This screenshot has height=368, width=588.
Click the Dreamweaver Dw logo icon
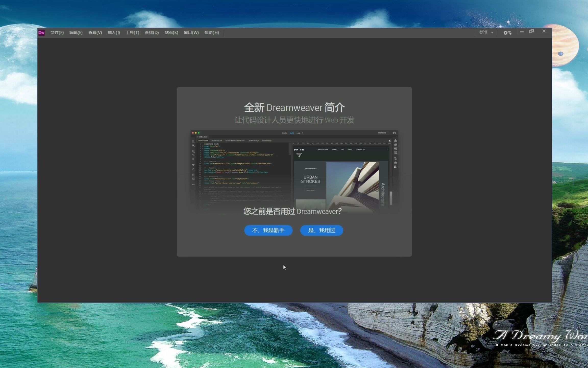(x=41, y=32)
